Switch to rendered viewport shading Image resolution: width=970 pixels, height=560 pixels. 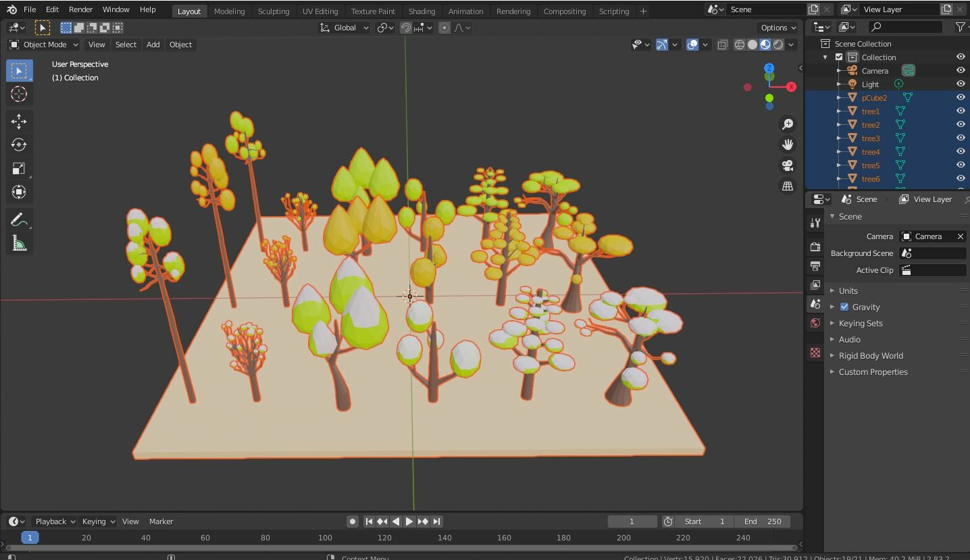pyautogui.click(x=777, y=45)
